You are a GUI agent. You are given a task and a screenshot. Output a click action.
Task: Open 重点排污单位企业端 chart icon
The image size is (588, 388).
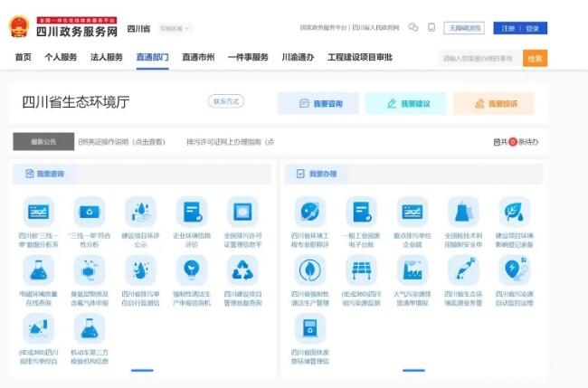click(x=413, y=213)
